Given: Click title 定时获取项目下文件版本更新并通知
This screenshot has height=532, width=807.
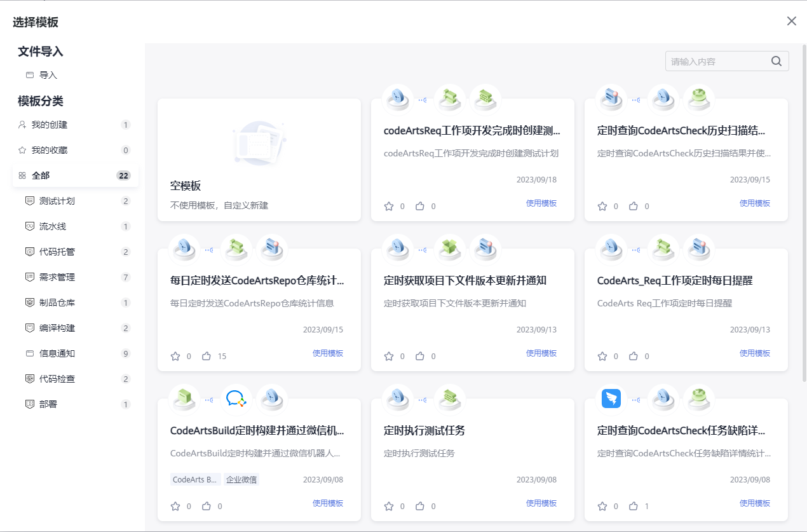Looking at the screenshot, I should [465, 280].
